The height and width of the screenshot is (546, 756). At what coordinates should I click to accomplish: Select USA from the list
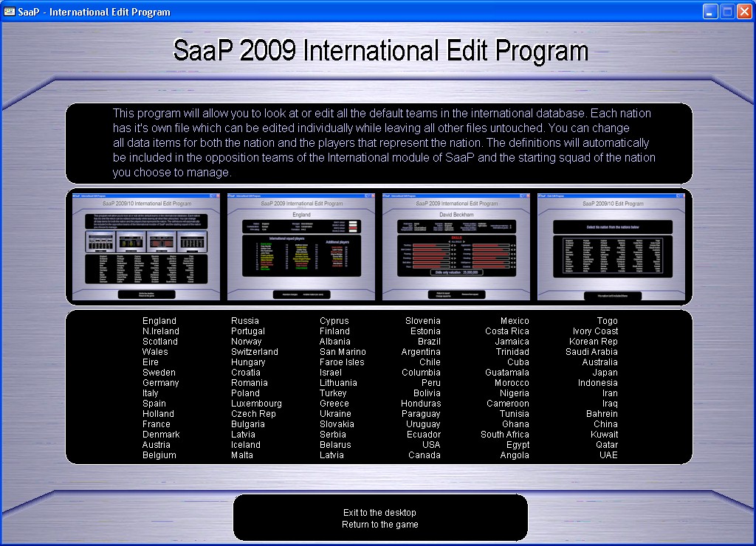tap(431, 445)
